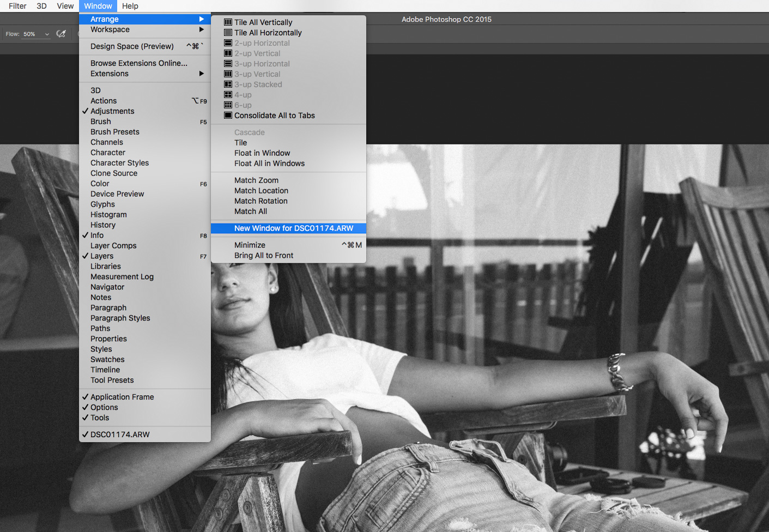This screenshot has width=769, height=532.
Task: Adjust the Flow value field
Action: tap(28, 33)
